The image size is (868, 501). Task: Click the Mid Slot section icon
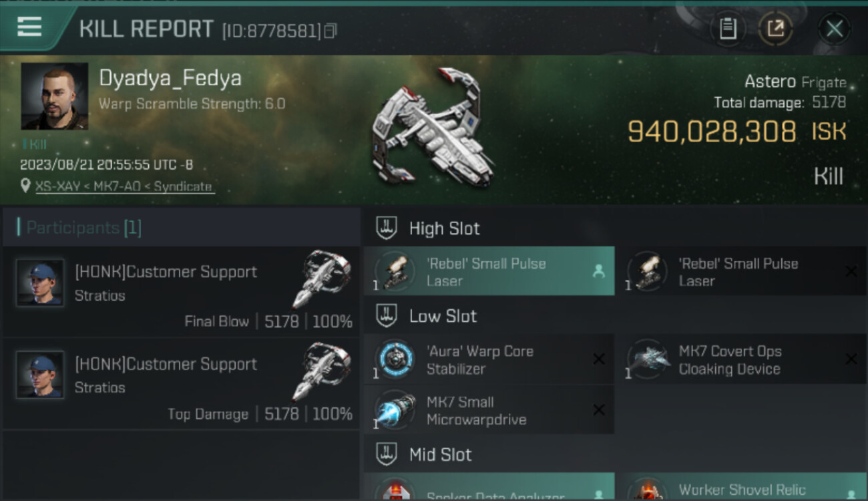click(x=387, y=454)
